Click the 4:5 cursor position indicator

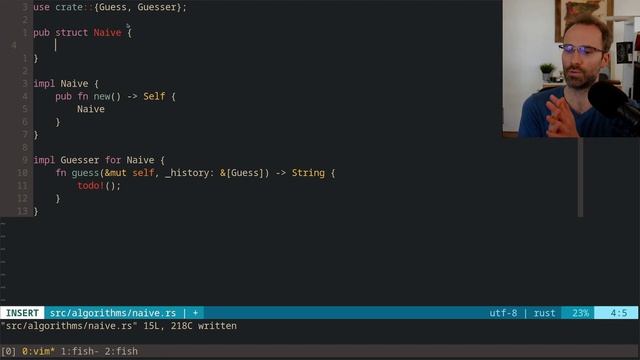point(618,313)
